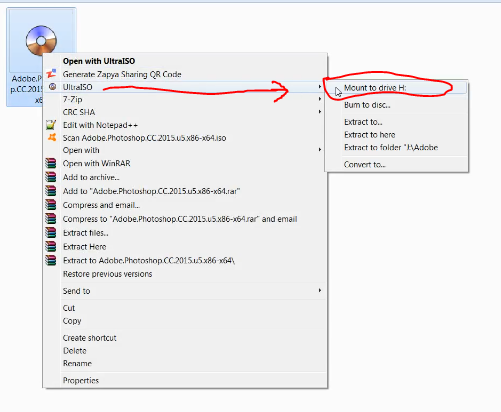Click the antivirus scan icon beside Scan Adobe
Image resolution: width=501 pixels, height=412 pixels.
[x=52, y=137]
